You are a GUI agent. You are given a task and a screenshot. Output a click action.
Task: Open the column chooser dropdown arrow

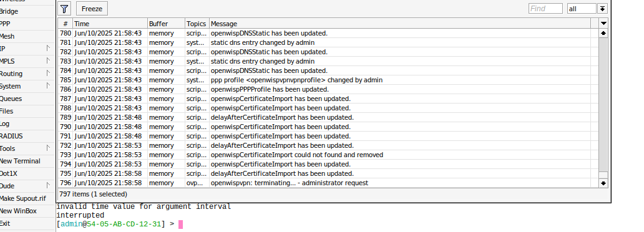coord(603,24)
